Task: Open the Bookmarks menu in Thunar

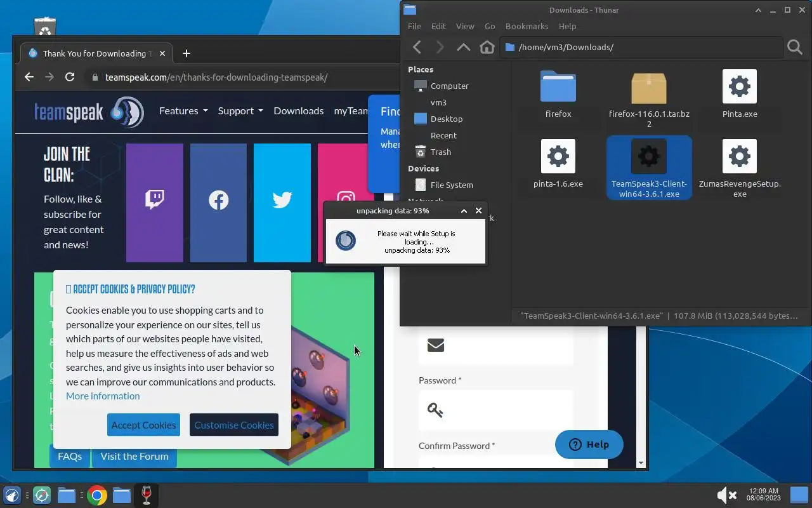Action: coord(527,26)
